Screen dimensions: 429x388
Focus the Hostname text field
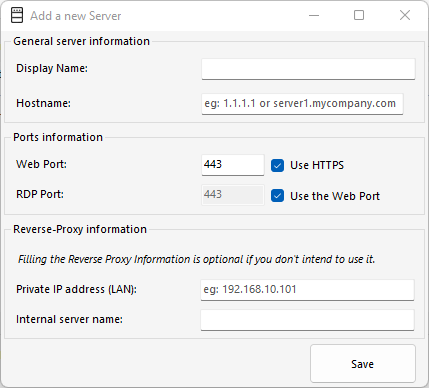[302, 104]
